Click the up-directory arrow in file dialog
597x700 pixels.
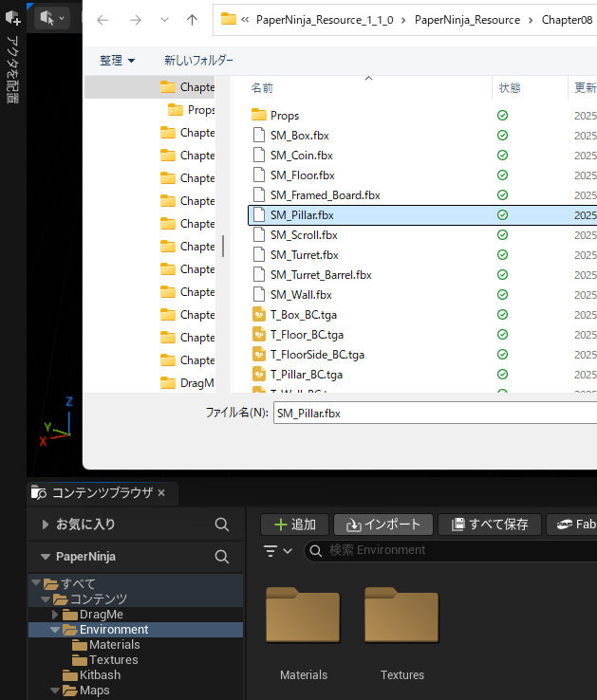pos(192,20)
